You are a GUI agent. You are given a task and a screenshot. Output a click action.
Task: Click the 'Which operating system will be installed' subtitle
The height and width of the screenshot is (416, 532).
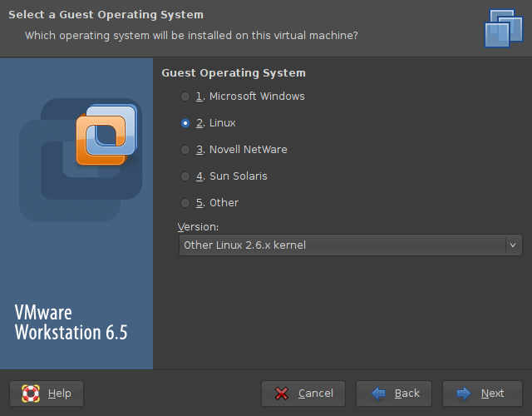tap(191, 35)
